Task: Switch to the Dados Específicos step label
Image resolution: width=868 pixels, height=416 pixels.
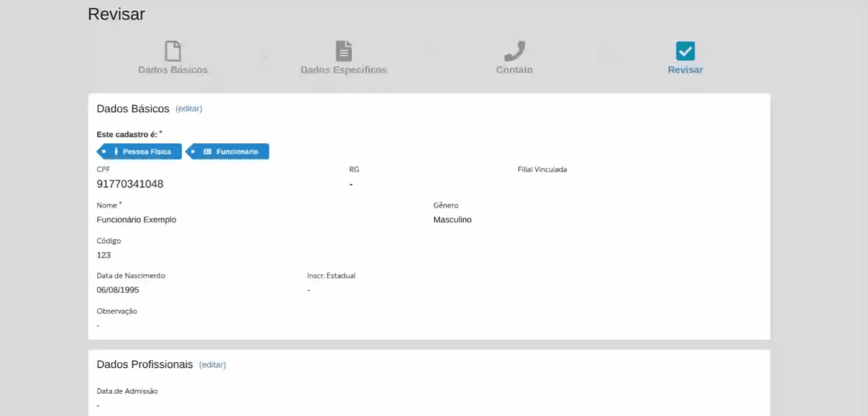Action: [344, 70]
